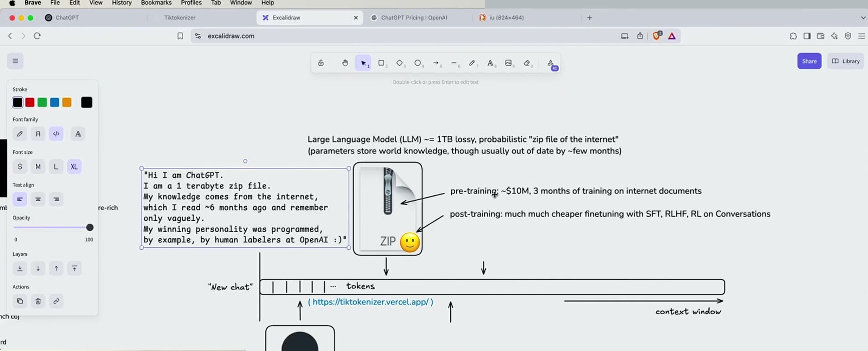Viewport: 868px width, 351px height.
Task: Open the browser share icon
Action: (640, 36)
